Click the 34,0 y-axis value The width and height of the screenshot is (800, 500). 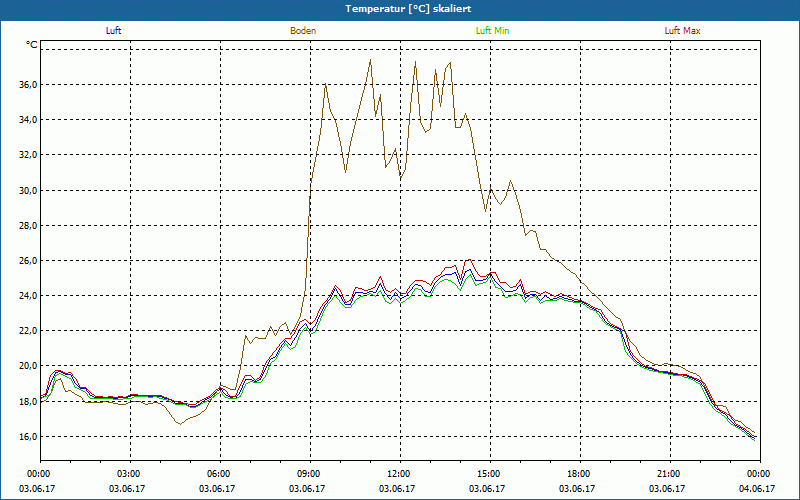[x=28, y=120]
